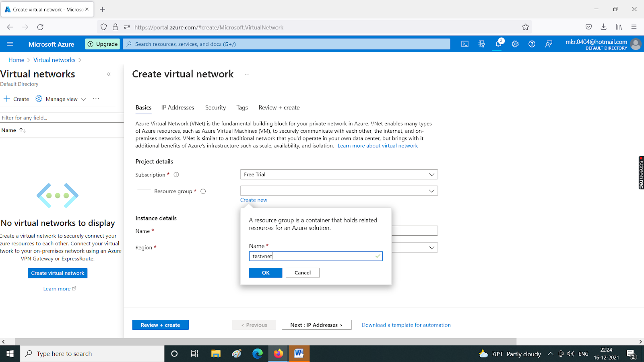
Task: Click Create new resource group link
Action: (254, 200)
